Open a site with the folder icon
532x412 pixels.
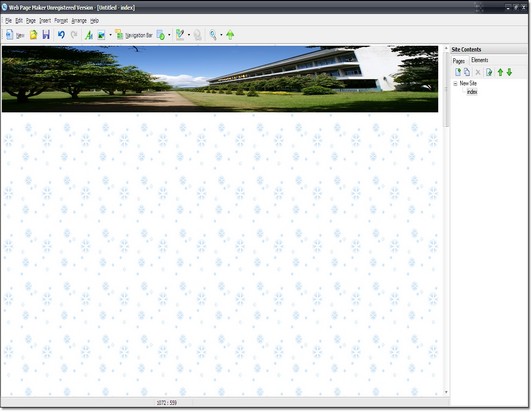33,35
